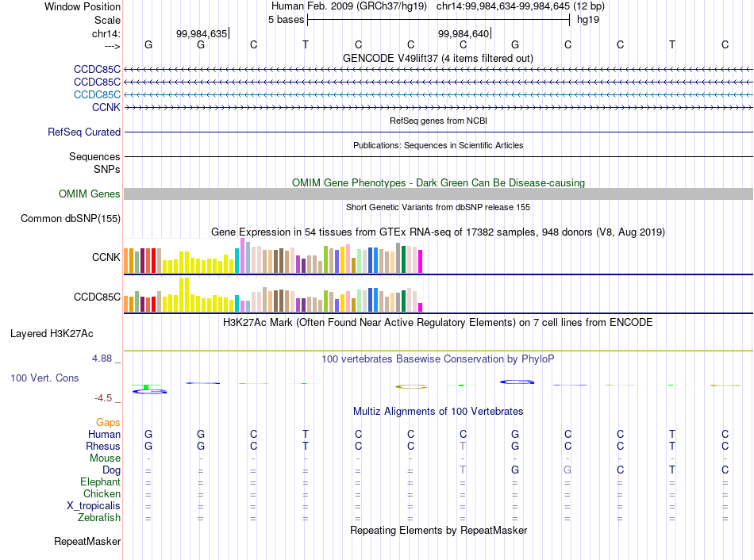The height and width of the screenshot is (560, 754).
Task: Click the Layered H3K27Ac track label
Action: click(52, 334)
